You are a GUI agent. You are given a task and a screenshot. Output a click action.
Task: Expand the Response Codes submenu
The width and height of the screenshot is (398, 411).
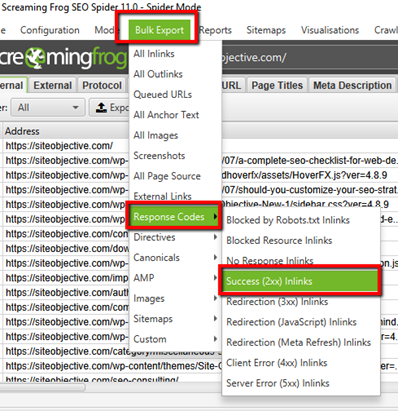(174, 217)
